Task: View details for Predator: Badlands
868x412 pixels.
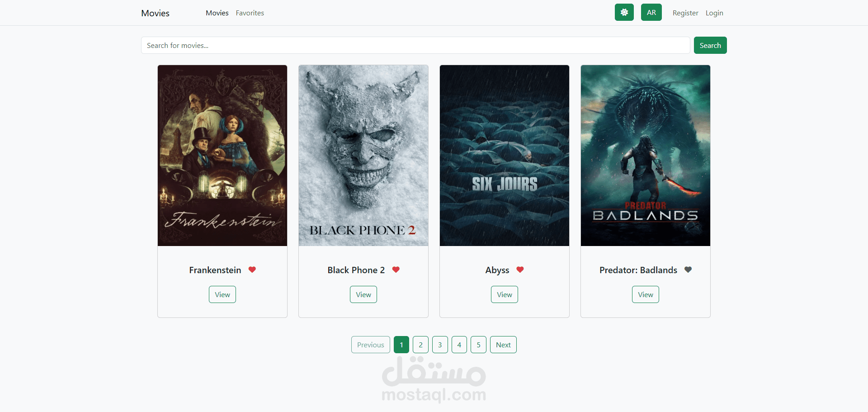Action: tap(646, 294)
